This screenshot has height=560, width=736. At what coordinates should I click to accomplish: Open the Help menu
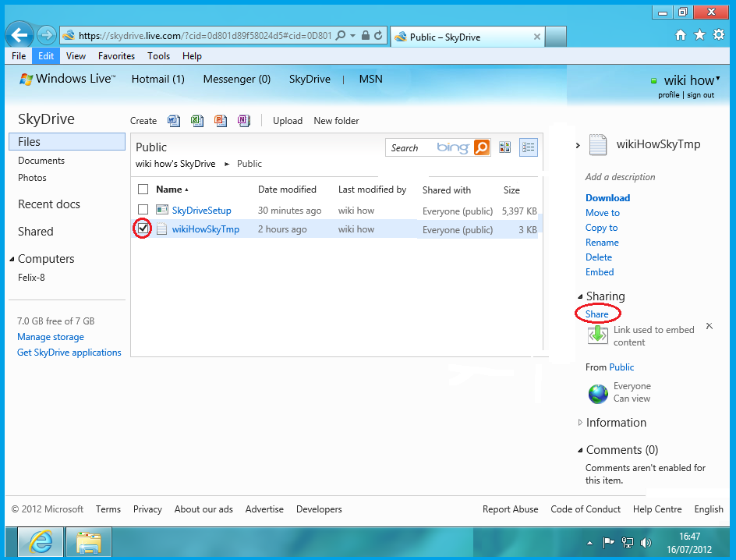(192, 56)
